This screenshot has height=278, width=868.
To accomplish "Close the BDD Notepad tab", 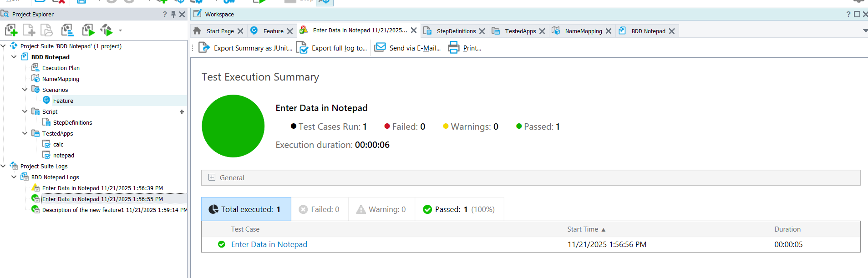I will pos(672,31).
